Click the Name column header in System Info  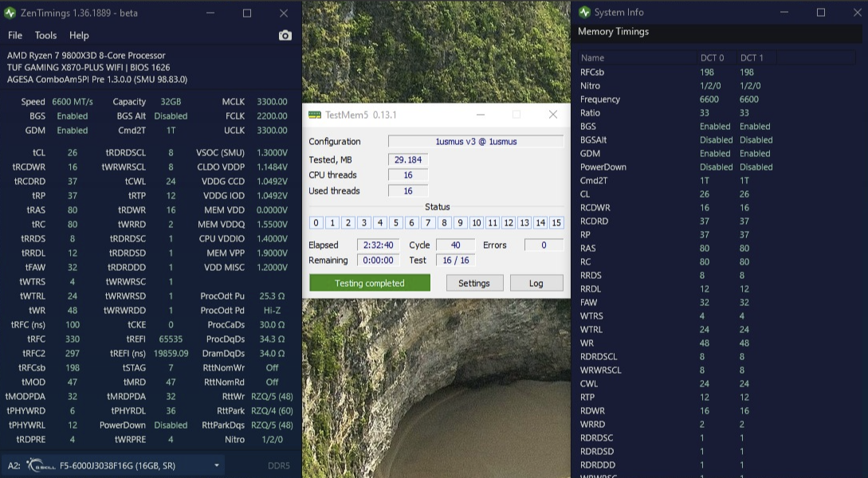pyautogui.click(x=638, y=57)
